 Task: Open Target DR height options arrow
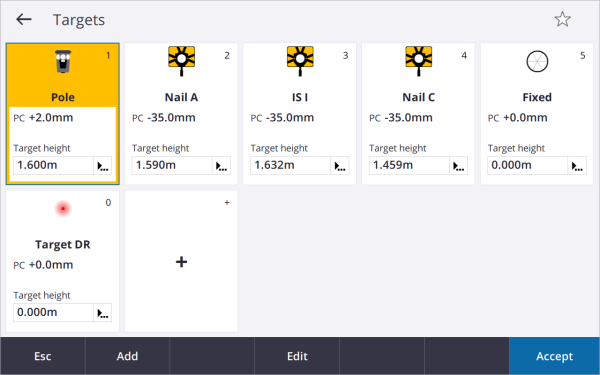point(103,313)
